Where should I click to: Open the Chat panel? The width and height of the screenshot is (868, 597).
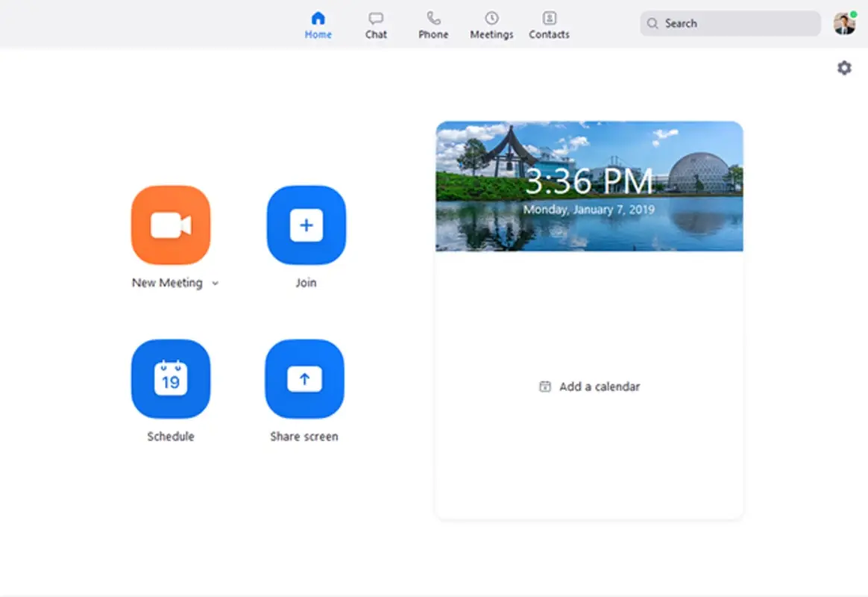click(376, 23)
